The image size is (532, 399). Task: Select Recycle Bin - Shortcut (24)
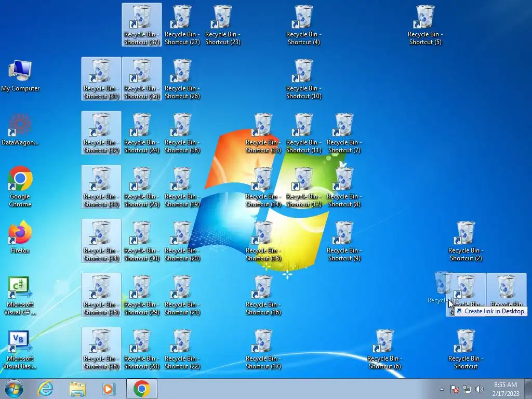[141, 132]
